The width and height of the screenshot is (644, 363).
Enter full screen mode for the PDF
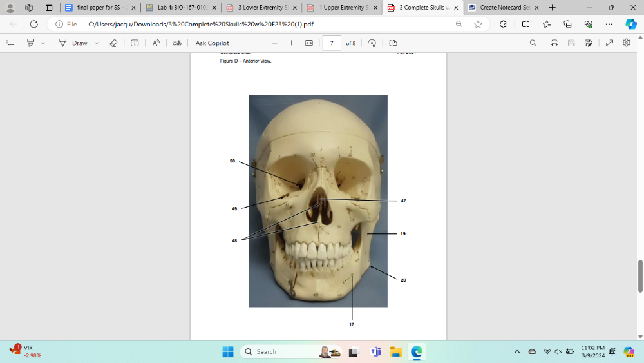(x=609, y=43)
